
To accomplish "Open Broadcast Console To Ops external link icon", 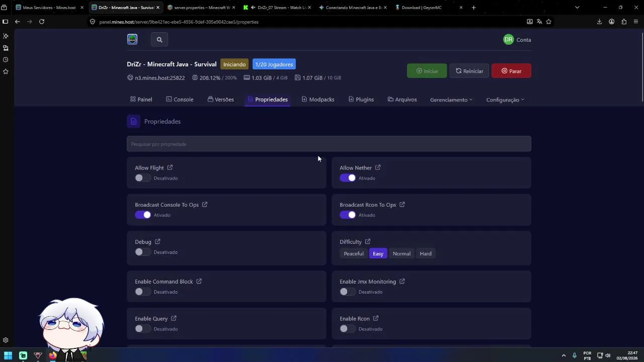I will pyautogui.click(x=205, y=205).
